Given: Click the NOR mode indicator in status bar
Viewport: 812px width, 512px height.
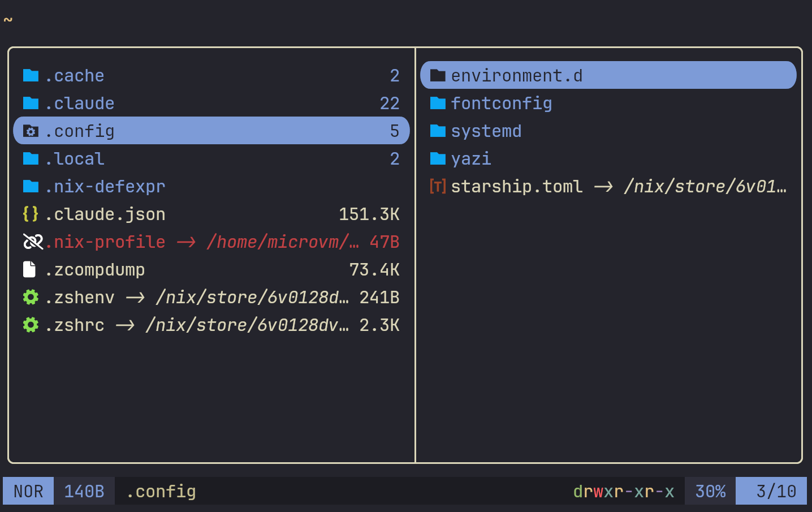Looking at the screenshot, I should (x=28, y=491).
